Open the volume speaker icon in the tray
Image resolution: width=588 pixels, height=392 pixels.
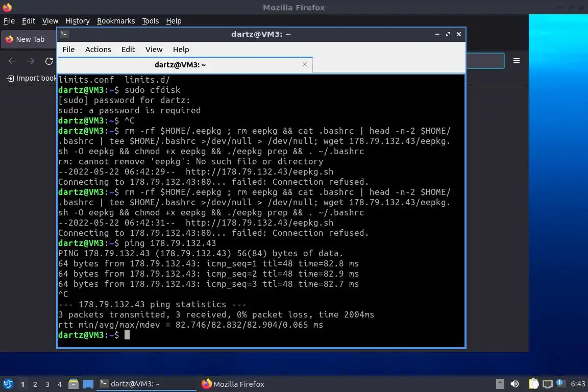click(515, 384)
